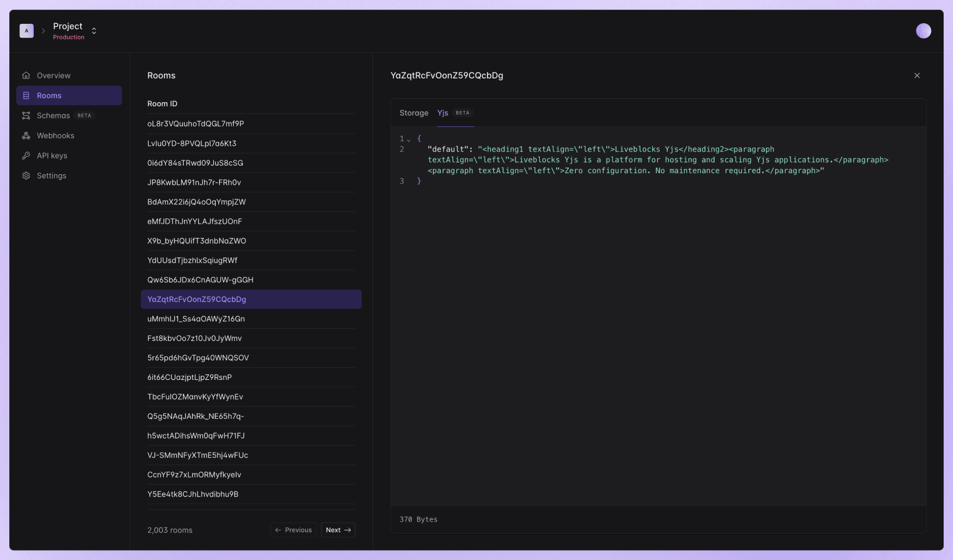This screenshot has width=953, height=560.
Task: Select the Yjs beta tab
Action: [x=443, y=113]
